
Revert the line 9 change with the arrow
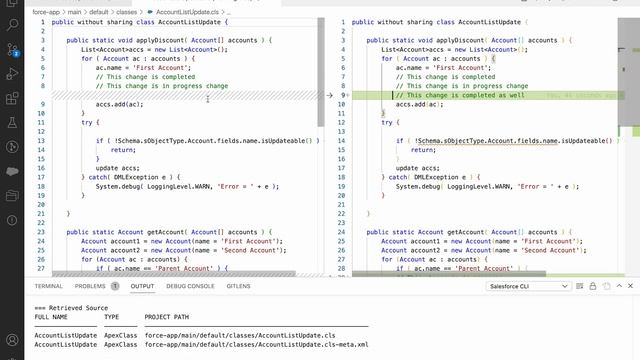pos(329,95)
